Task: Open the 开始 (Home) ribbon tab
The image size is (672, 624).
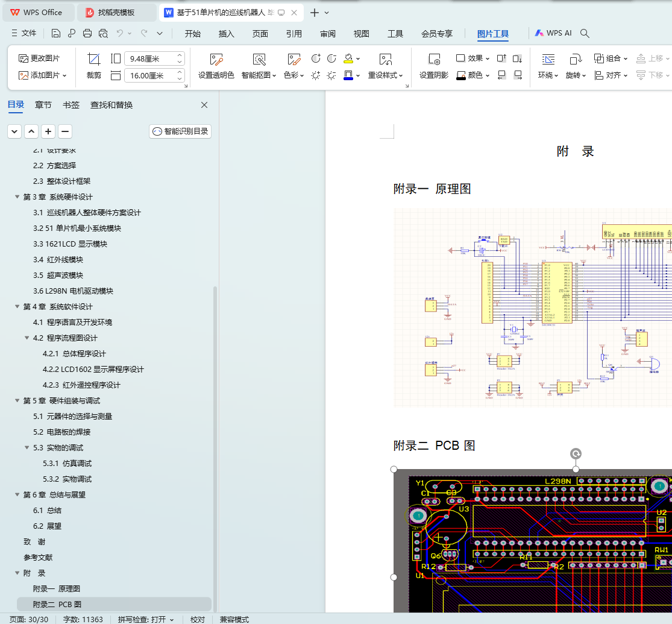Action: pos(193,33)
